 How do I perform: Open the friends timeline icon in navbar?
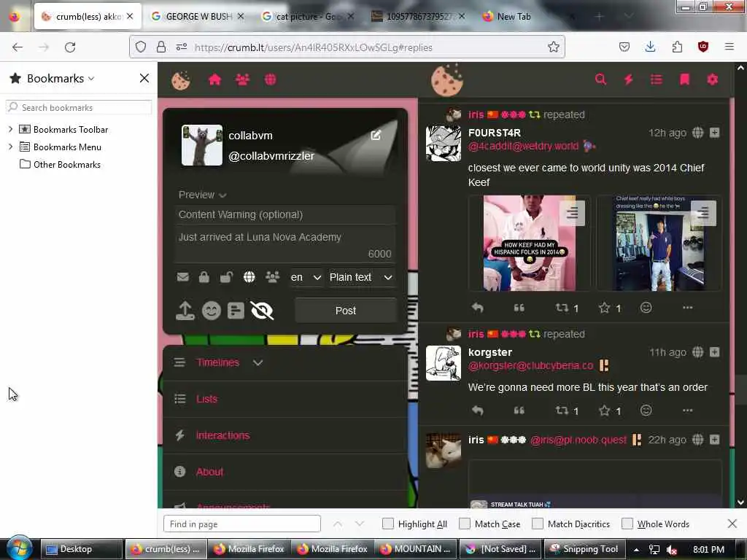(242, 79)
